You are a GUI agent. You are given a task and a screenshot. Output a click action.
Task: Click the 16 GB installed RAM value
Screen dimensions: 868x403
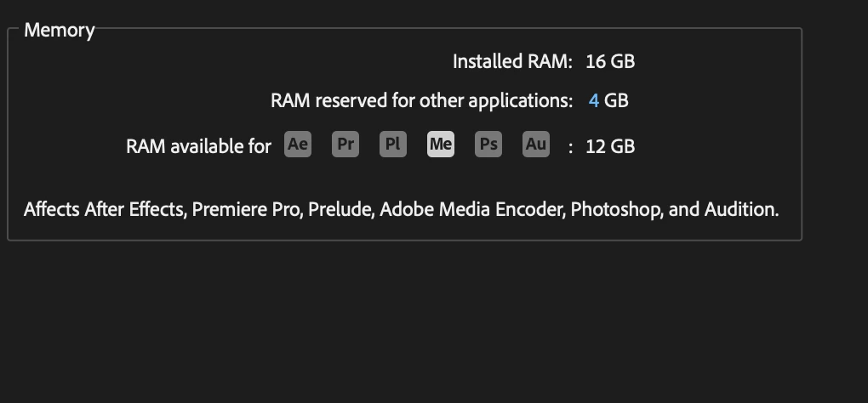(x=610, y=61)
